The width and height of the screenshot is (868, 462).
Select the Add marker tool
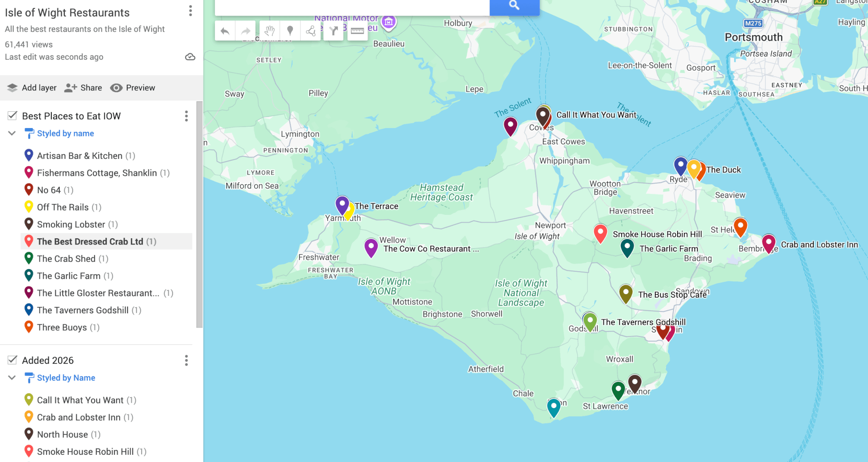(290, 31)
